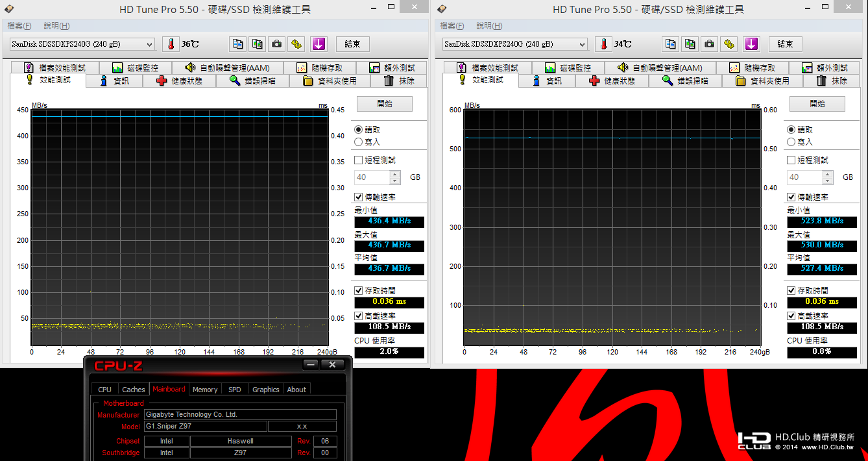
Task: Click G1.Sniper Z97 model field in CPU-Z
Action: pos(205,426)
